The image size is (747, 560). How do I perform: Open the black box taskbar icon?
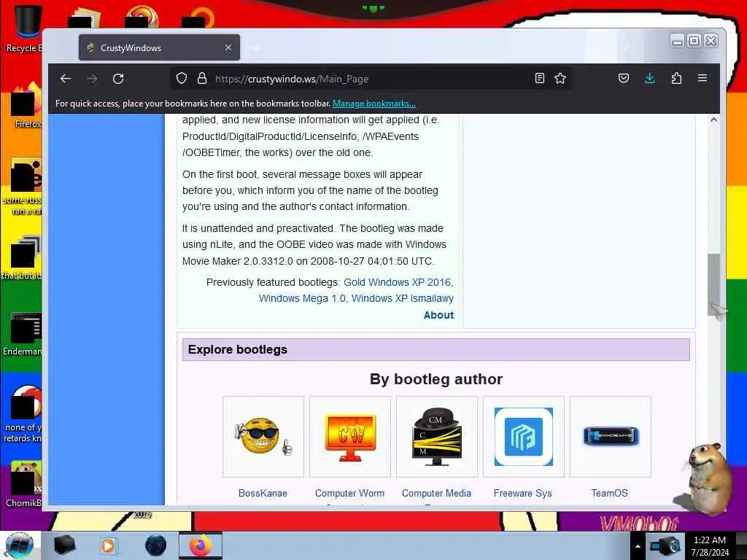(x=64, y=545)
